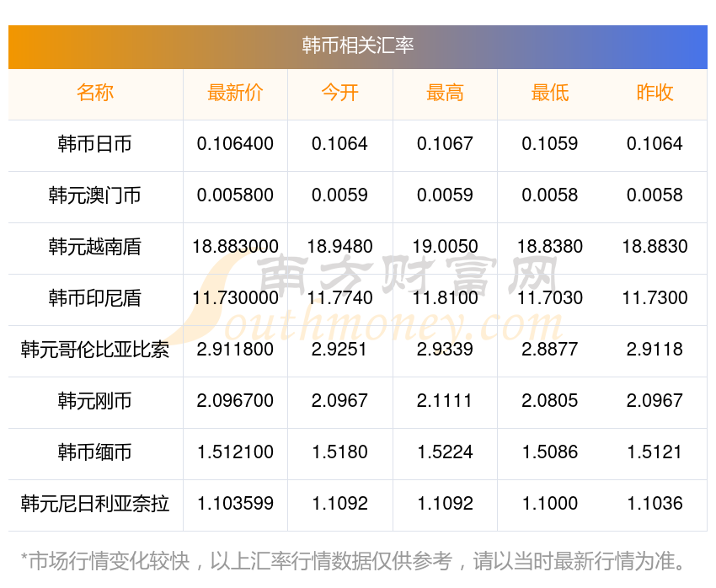Click lowest value 2.8877
The width and height of the screenshot is (716, 588).
point(550,350)
